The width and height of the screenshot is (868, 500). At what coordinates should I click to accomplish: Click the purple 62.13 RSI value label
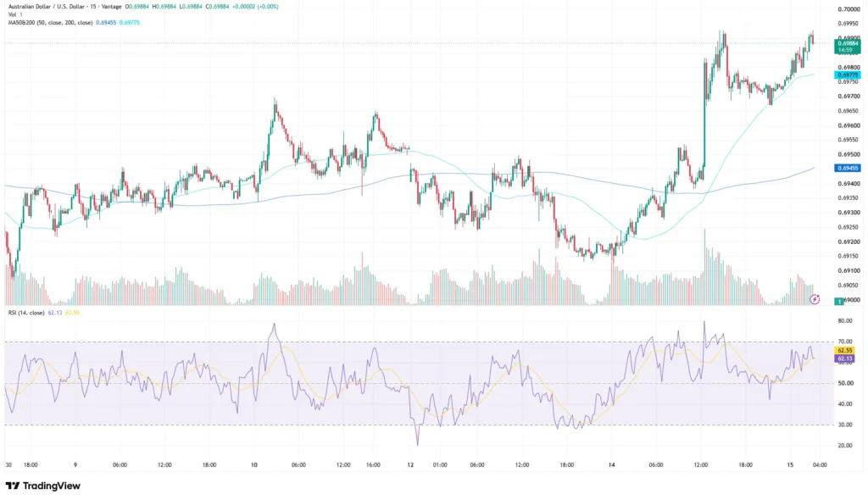(x=845, y=358)
